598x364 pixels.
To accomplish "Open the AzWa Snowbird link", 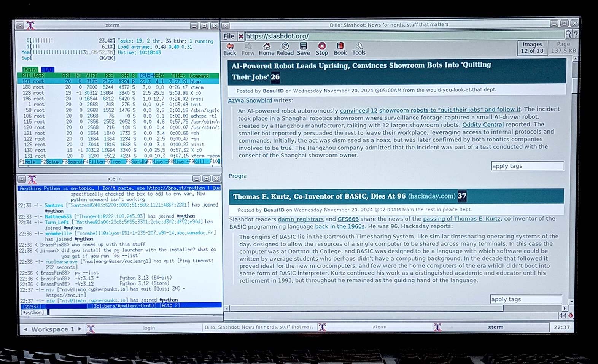I will click(x=250, y=100).
